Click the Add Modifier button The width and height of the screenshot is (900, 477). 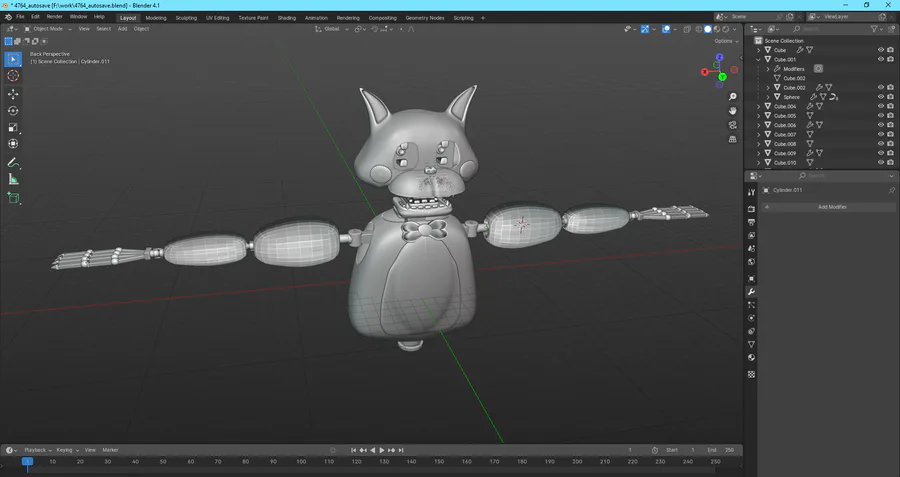pos(829,207)
